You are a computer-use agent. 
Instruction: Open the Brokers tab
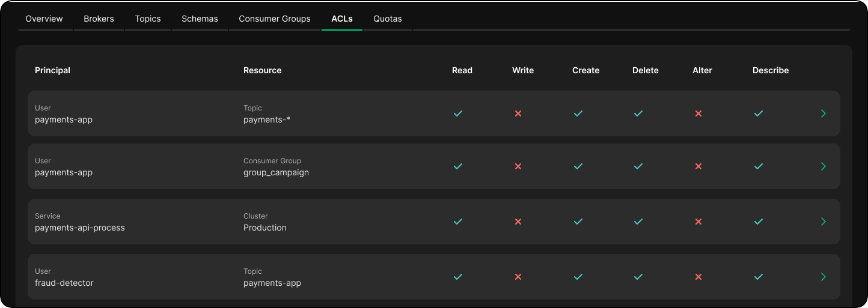coord(99,19)
